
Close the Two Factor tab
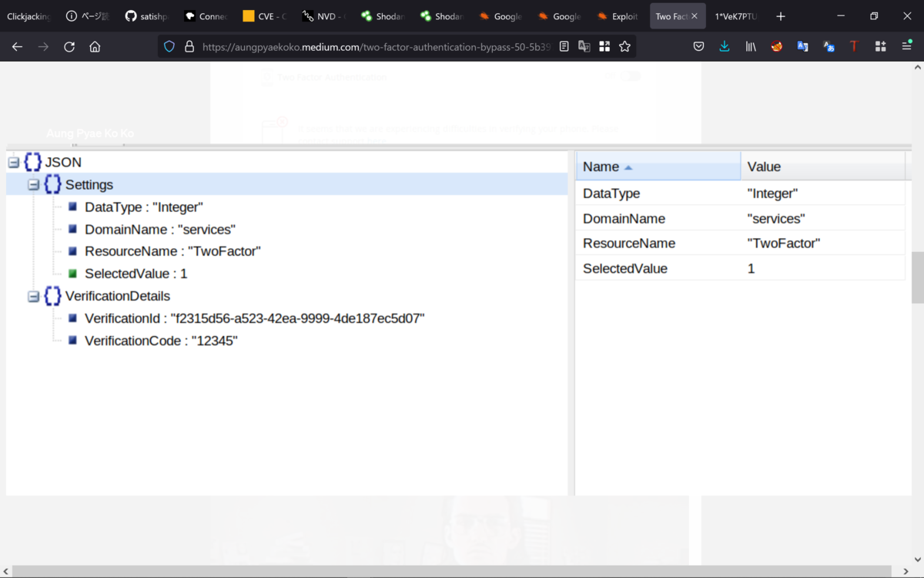[x=695, y=16]
